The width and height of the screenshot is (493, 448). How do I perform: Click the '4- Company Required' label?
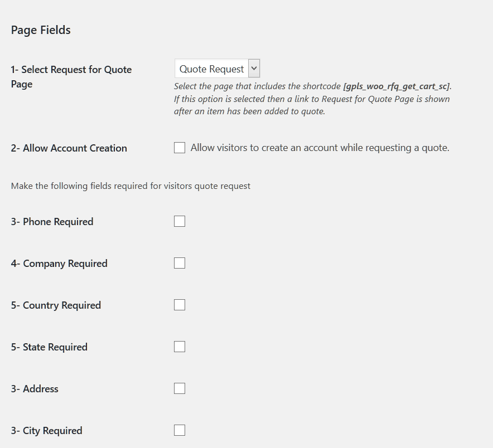pyautogui.click(x=59, y=263)
